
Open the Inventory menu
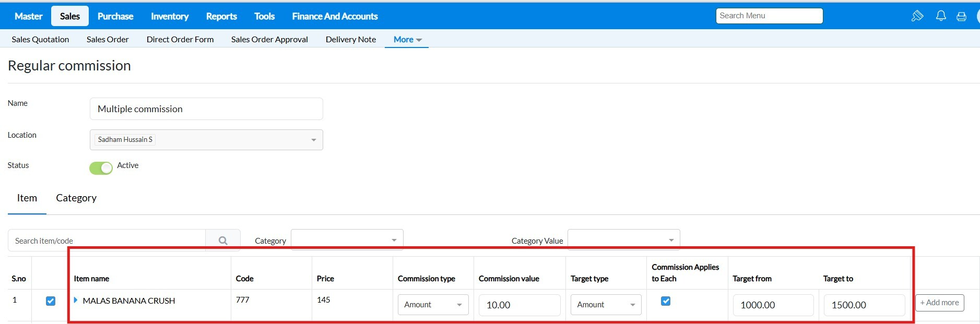pos(170,16)
